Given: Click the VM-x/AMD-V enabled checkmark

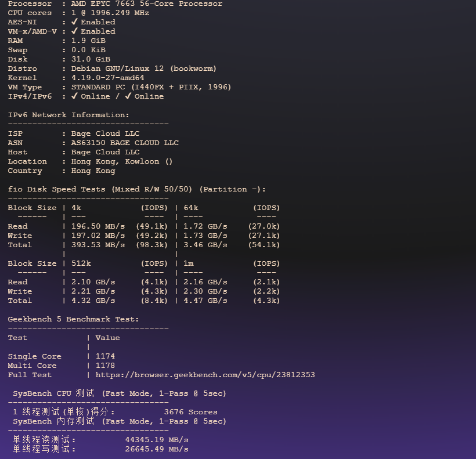Looking at the screenshot, I should pos(74,31).
